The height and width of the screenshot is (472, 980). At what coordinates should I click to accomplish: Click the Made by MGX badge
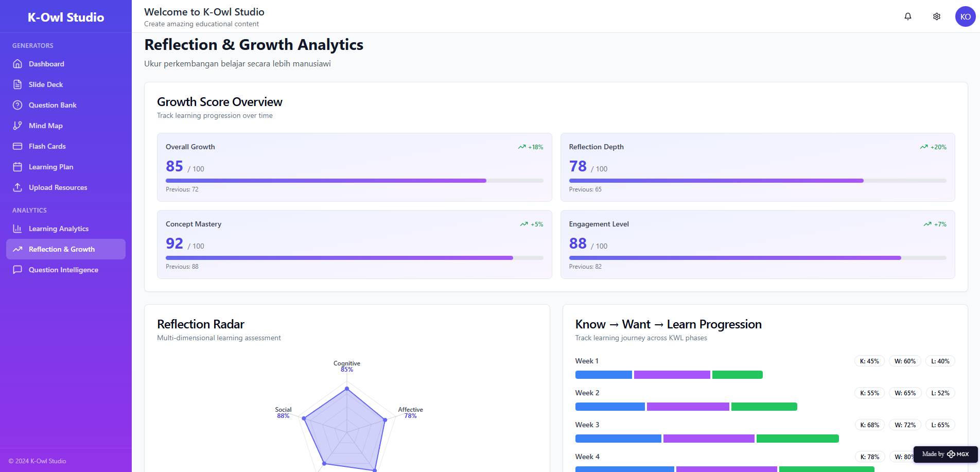pyautogui.click(x=946, y=454)
